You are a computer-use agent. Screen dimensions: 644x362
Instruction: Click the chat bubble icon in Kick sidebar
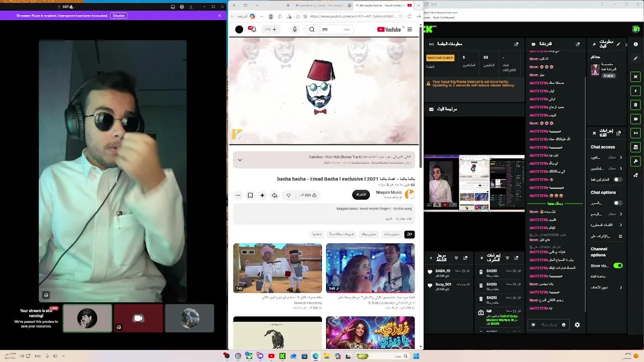636,119
